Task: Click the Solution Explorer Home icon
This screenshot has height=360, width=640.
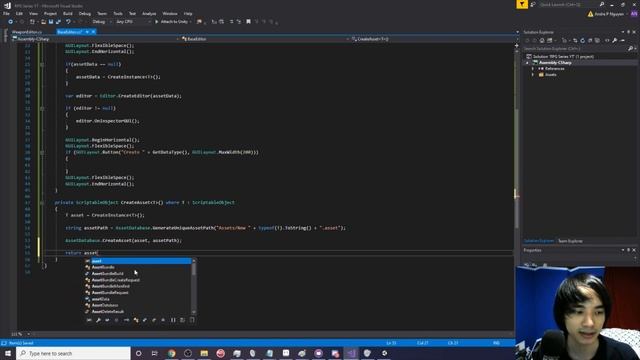Action: (x=542, y=40)
